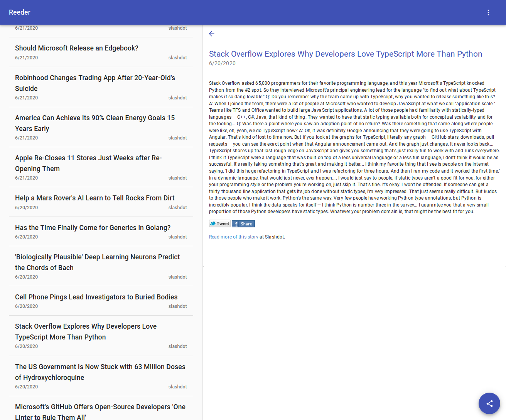506x420 pixels.
Task: Open the America 90% Clean Energy Goals article
Action: (x=101, y=127)
